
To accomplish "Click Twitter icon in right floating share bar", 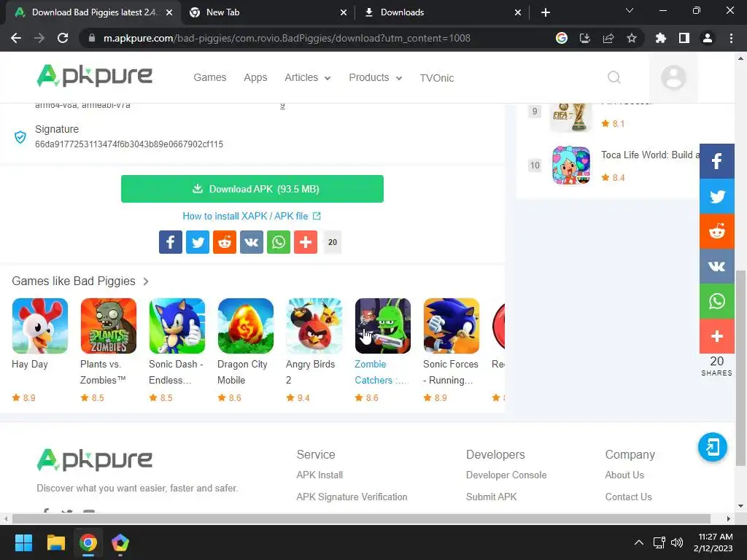I will tap(717, 196).
